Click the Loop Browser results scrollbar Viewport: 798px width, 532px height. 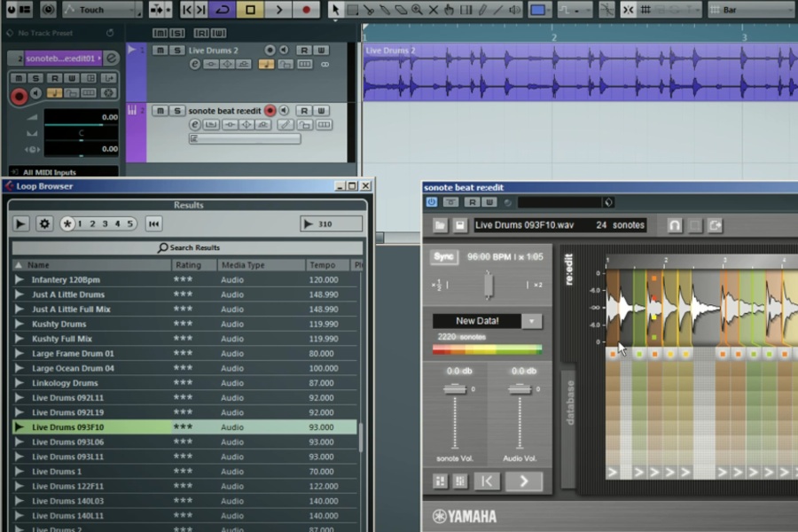coord(361,438)
